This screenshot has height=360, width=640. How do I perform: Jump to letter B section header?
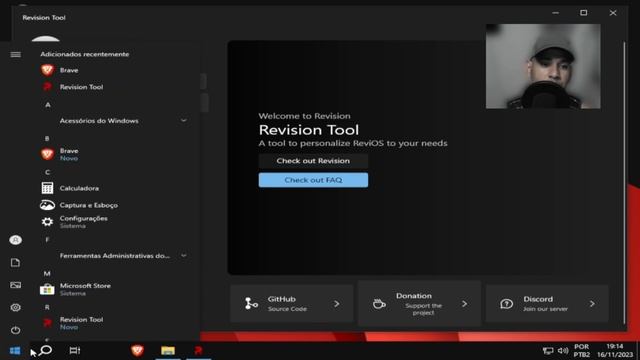[x=47, y=138]
